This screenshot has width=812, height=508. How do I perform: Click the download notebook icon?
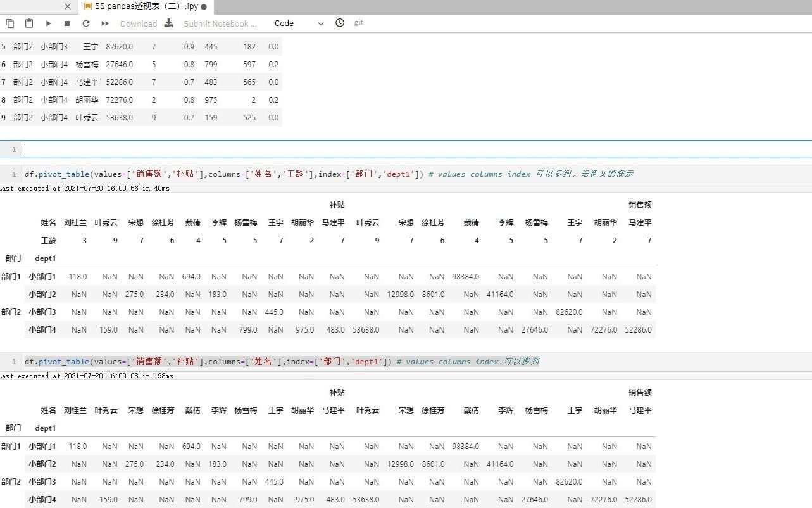pyautogui.click(x=168, y=23)
